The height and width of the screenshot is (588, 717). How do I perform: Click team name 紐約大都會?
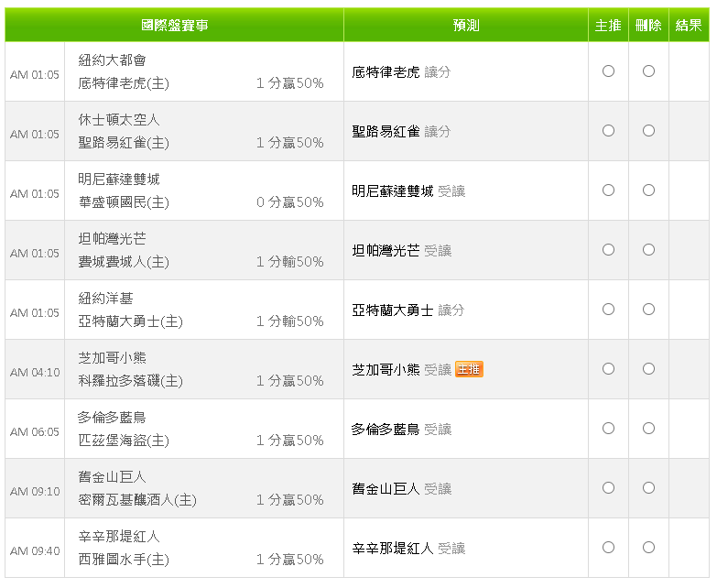112,60
